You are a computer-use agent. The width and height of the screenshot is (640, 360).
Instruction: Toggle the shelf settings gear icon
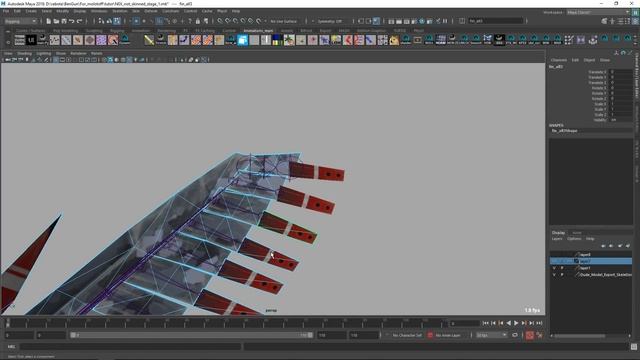[8, 42]
